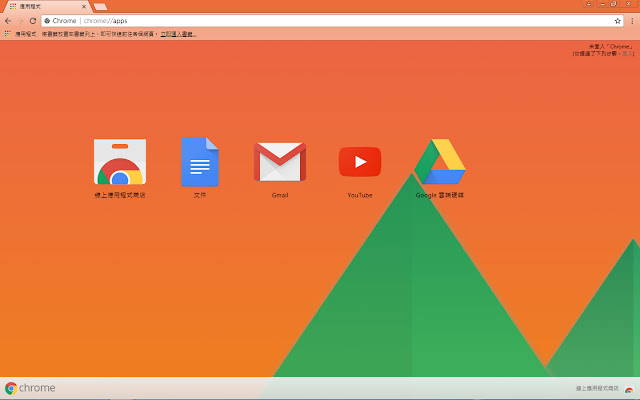640x400 pixels.
Task: Click the Gmail label text
Action: 280,195
